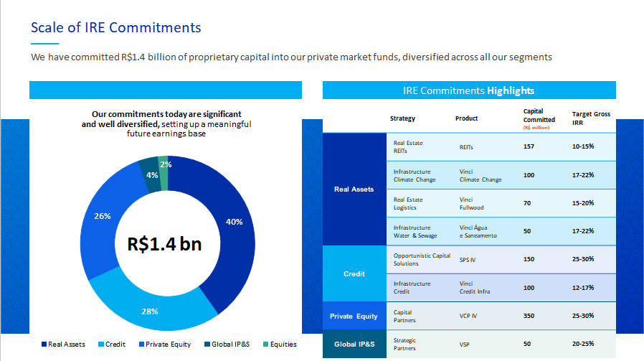Select the Capital Committed column header
Screen dimensions: 644x361
coord(539,118)
